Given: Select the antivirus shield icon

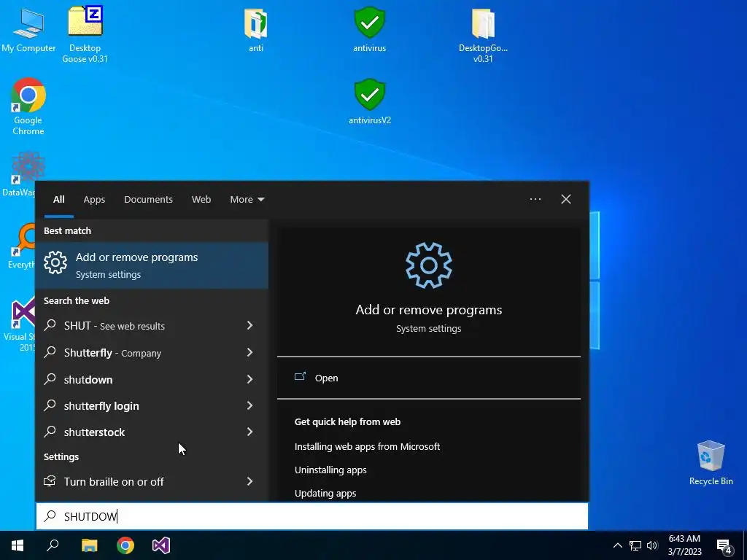Looking at the screenshot, I should coord(370,29).
